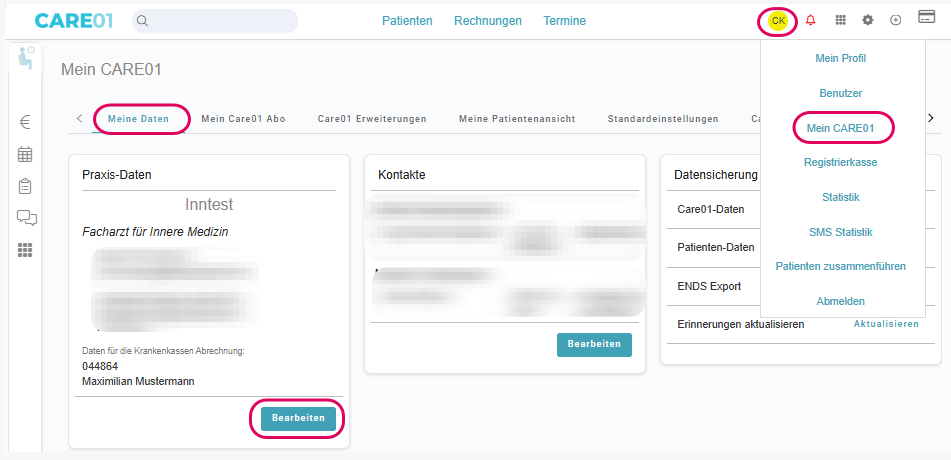Click Bearbeiten in Praxis-Daten card

298,418
